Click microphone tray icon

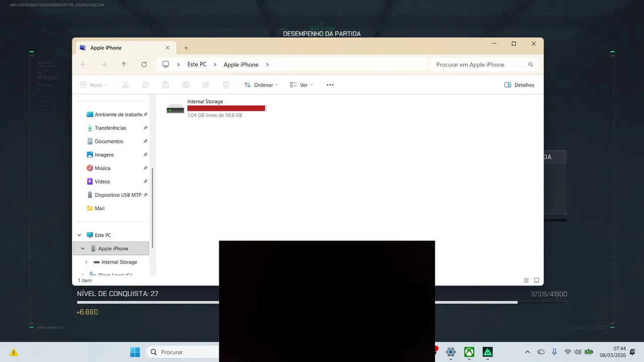(x=554, y=352)
